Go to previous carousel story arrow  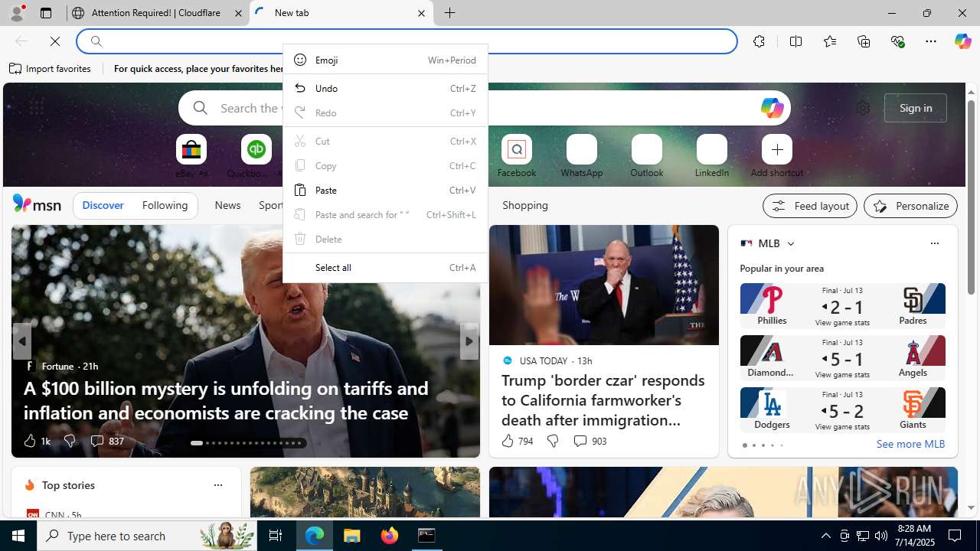click(22, 341)
